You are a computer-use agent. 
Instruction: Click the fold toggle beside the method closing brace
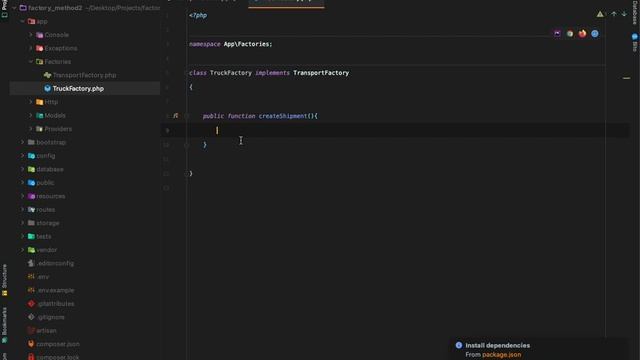(187, 145)
